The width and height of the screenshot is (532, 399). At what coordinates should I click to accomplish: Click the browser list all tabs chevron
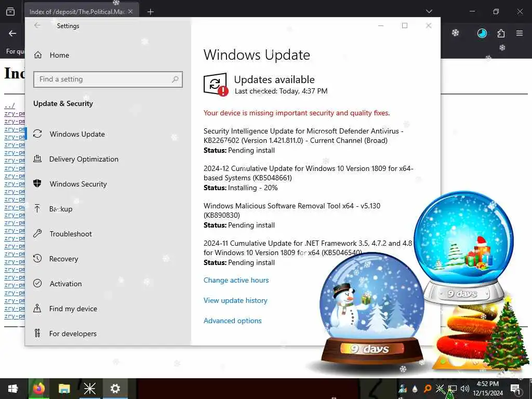pos(429,11)
